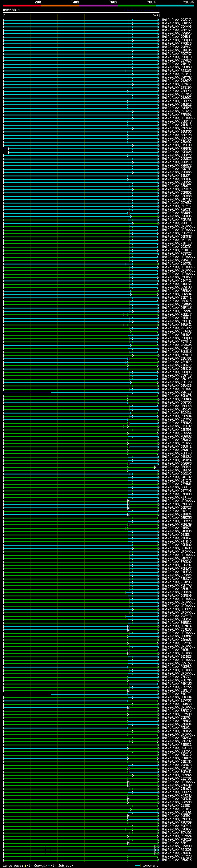Select hit label UniRef100_Q6KCR2
This screenshot has width=197, height=868.
tap(177, 23)
